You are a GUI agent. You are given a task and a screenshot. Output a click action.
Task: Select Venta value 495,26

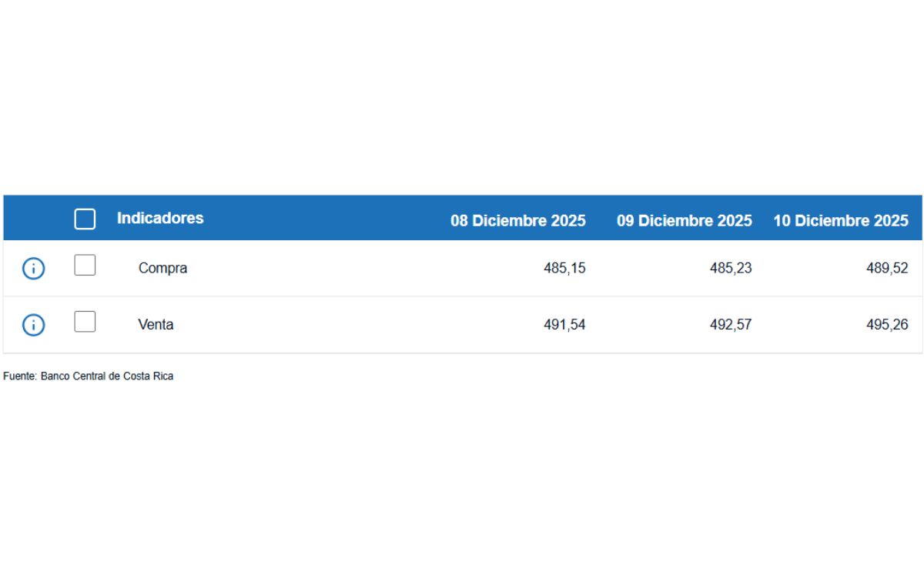coord(887,325)
